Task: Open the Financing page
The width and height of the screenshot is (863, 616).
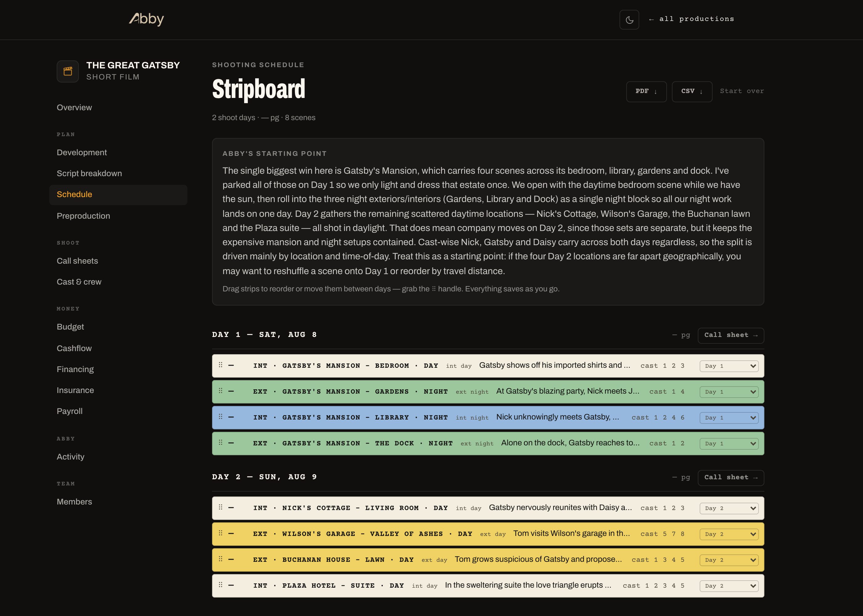Action: [76, 370]
